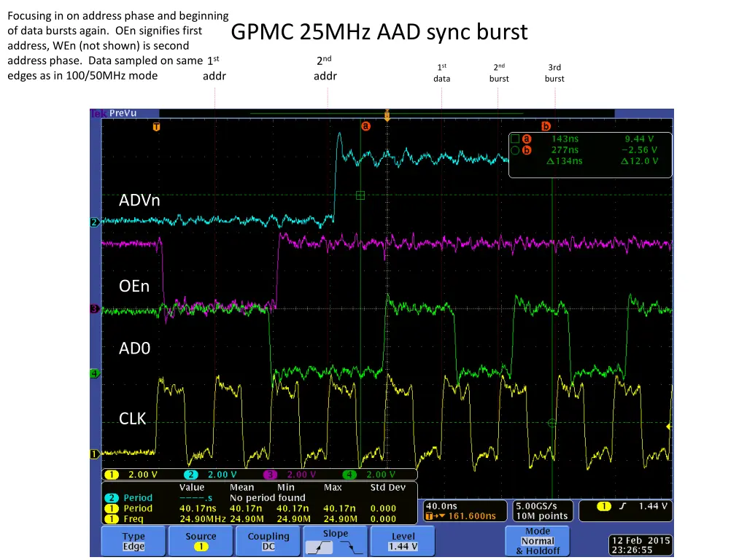Screen dimensions: 747x560
Task: Select cursor b marker at top of graticule
Action: 546,126
